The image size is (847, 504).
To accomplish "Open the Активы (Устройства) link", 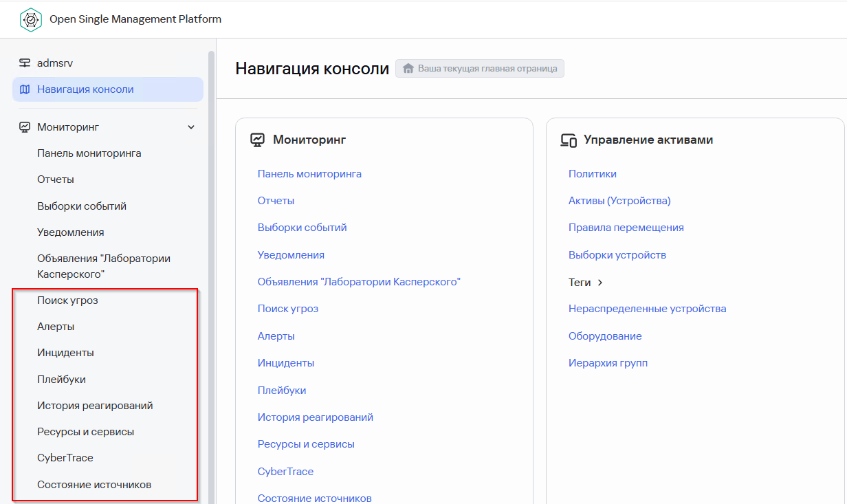I will coord(619,201).
